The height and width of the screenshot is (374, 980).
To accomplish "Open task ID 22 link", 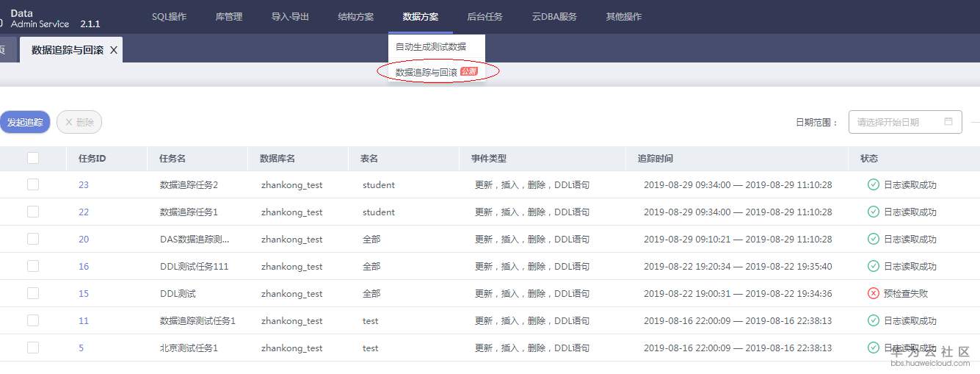I will (x=84, y=212).
